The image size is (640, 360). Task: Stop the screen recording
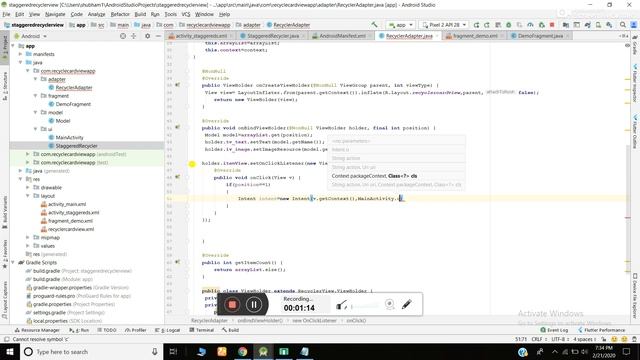(232, 304)
